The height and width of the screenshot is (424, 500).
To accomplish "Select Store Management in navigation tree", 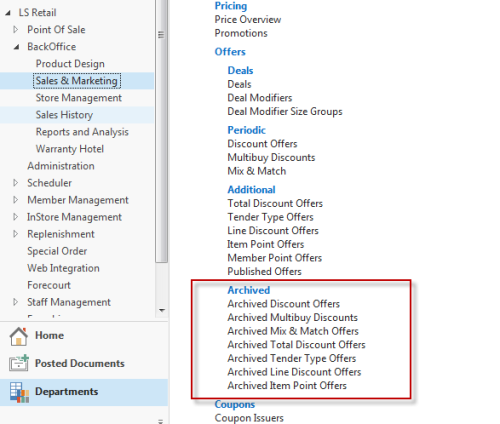I will [x=79, y=98].
